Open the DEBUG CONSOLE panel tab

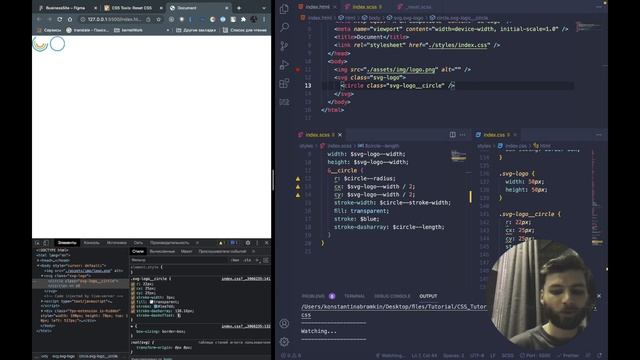point(392,296)
